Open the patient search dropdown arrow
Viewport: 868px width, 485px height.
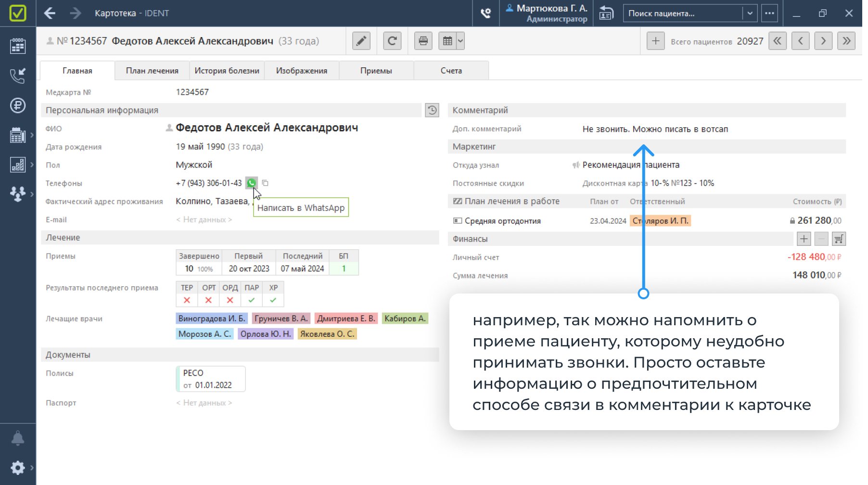click(750, 13)
